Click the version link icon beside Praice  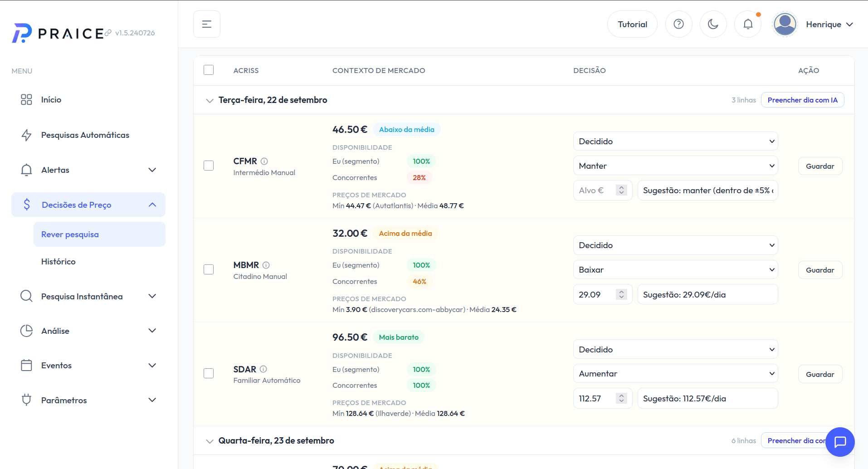[108, 33]
